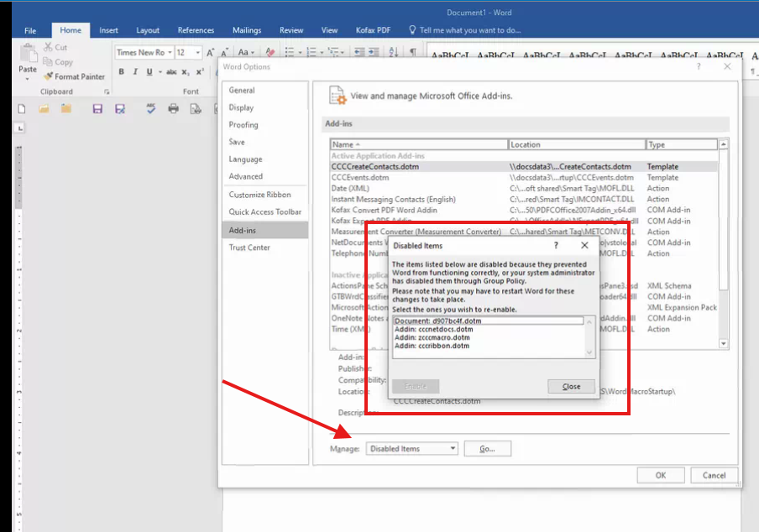Click the decrease indent icon
This screenshot has height=532, width=759.
(x=359, y=52)
